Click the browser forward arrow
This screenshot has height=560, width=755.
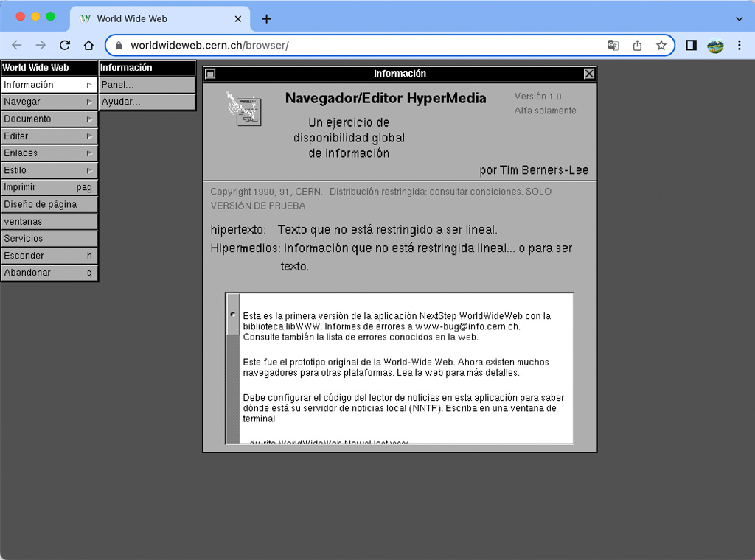(x=41, y=45)
